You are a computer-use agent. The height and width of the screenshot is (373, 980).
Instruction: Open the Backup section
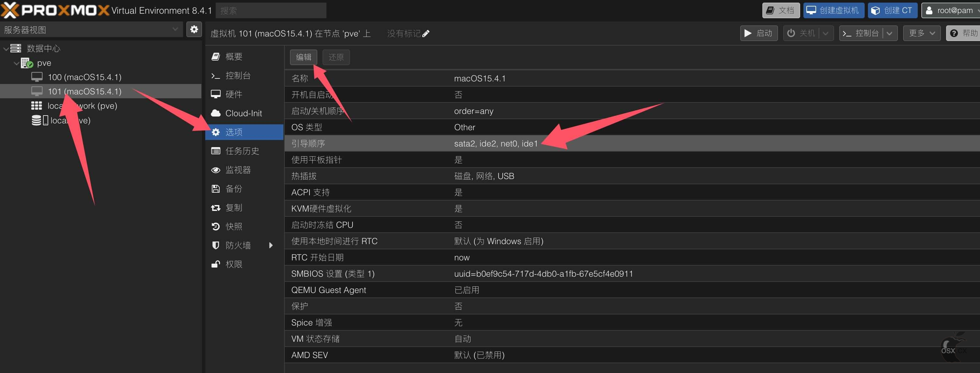click(x=244, y=188)
